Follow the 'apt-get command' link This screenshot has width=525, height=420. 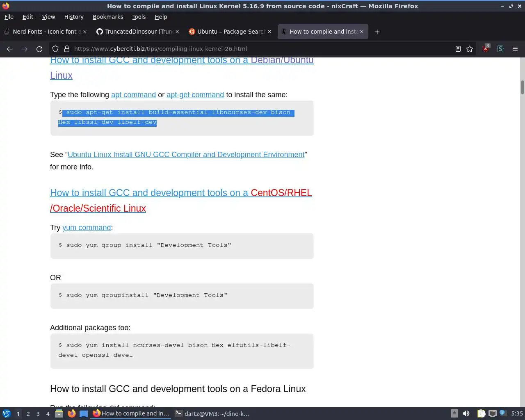(x=195, y=95)
